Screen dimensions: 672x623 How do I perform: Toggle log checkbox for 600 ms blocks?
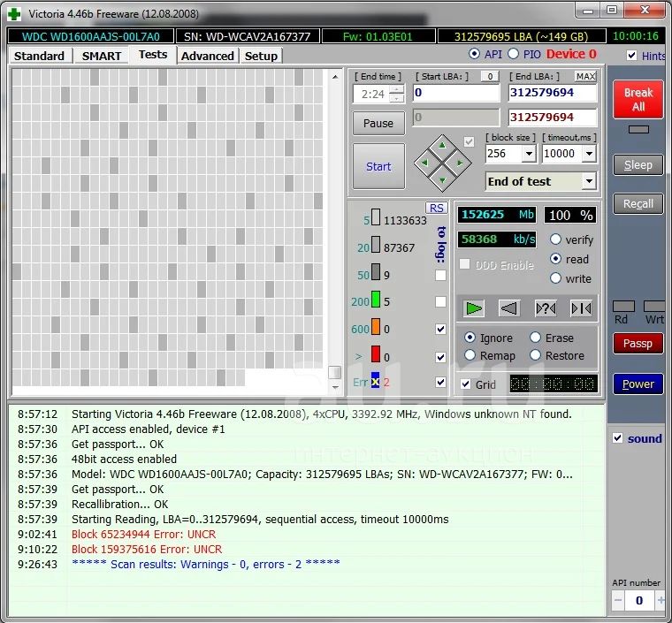pos(440,329)
